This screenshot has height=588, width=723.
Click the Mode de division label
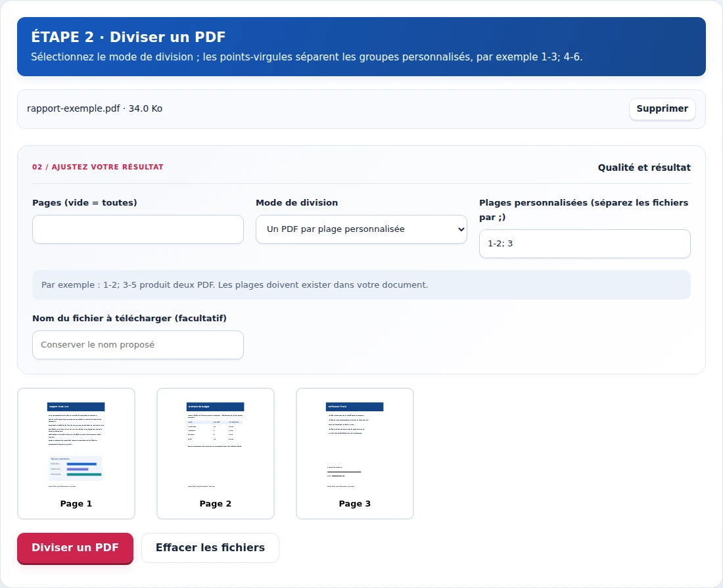[x=297, y=203]
